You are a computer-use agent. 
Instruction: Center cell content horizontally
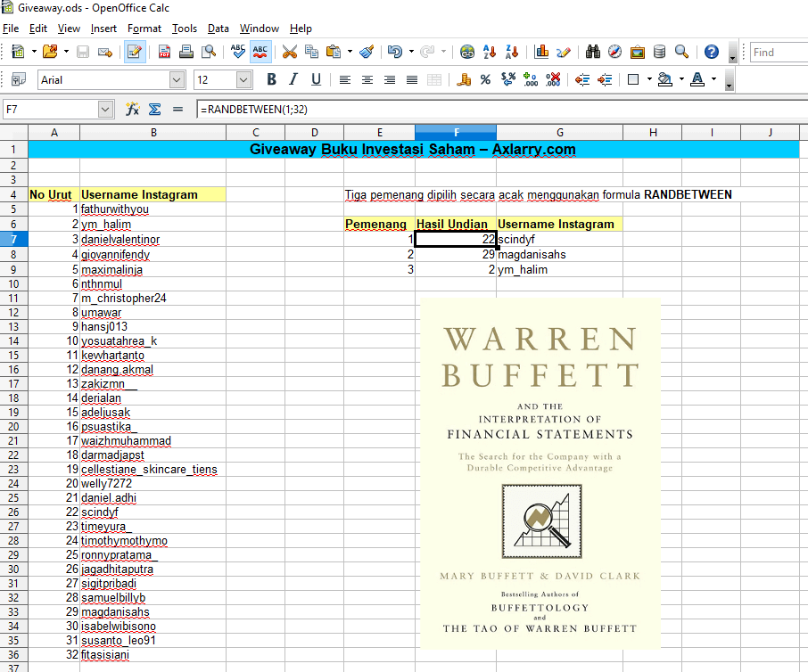click(x=367, y=80)
